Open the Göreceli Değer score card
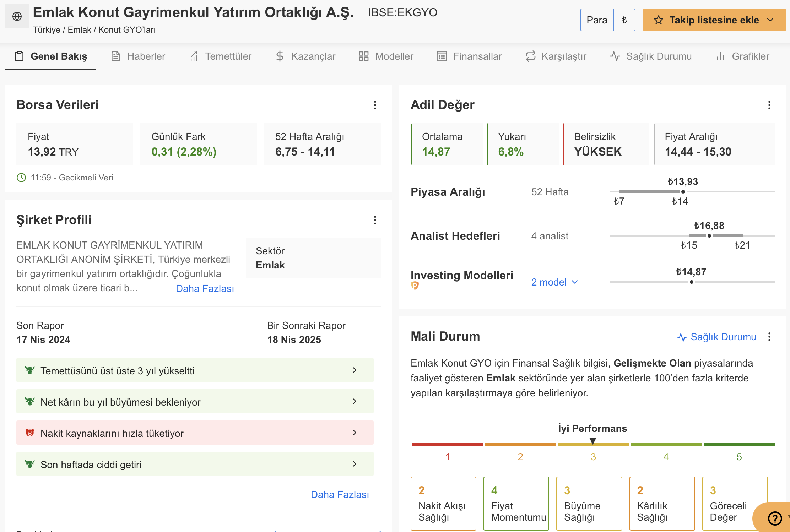Viewport: 790px width, 532px height. (735, 504)
